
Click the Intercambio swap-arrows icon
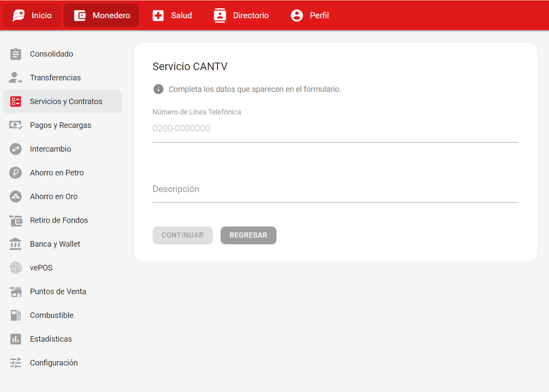tap(16, 149)
